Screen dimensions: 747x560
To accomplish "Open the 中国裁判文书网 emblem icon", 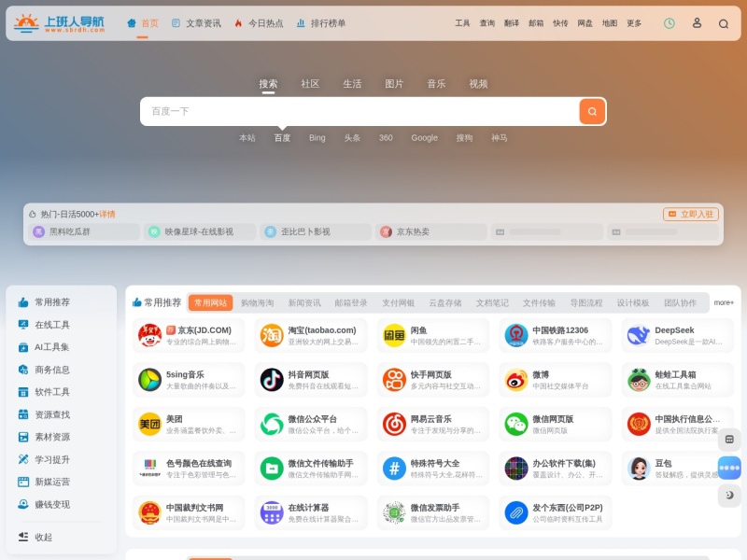I will tap(149, 512).
